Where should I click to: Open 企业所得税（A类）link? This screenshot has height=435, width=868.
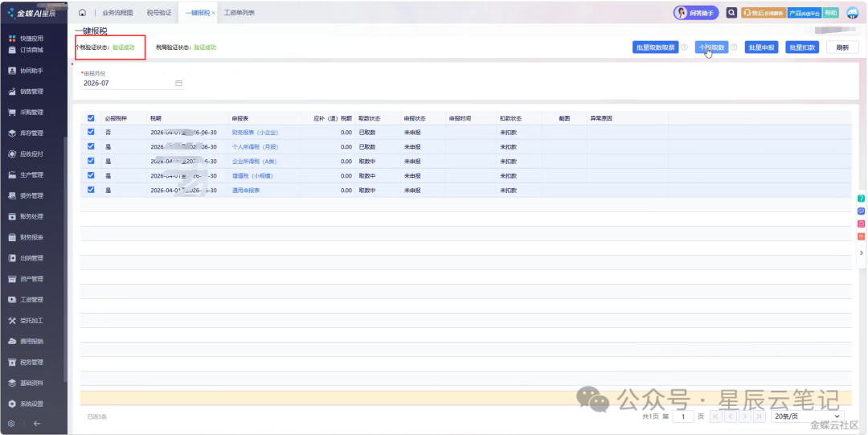(254, 162)
